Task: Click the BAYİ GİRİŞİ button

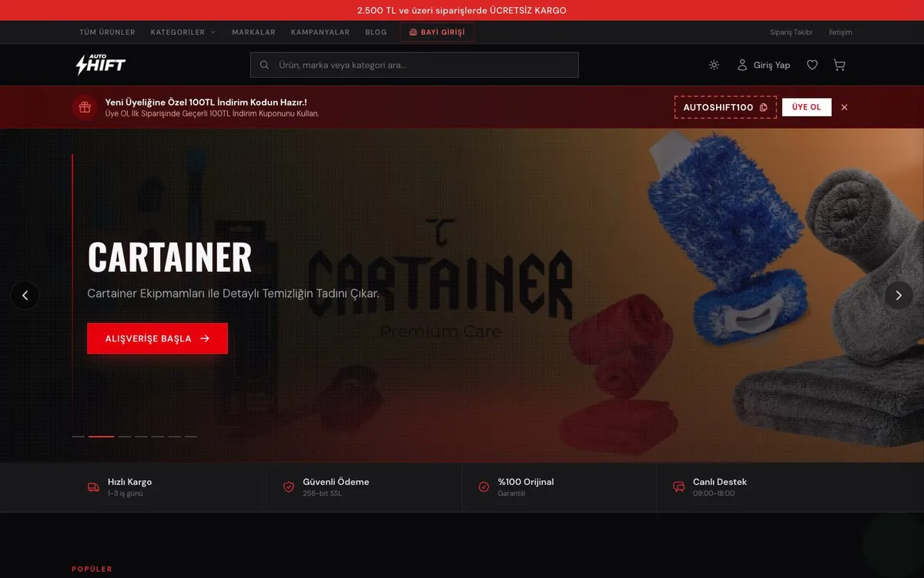Action: pyautogui.click(x=437, y=32)
